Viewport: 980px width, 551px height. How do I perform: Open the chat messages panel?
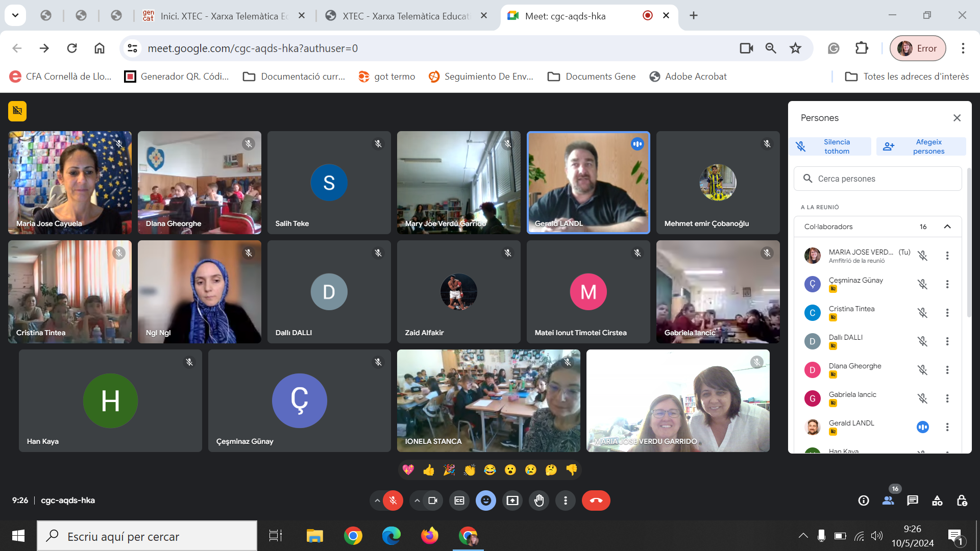(x=913, y=500)
